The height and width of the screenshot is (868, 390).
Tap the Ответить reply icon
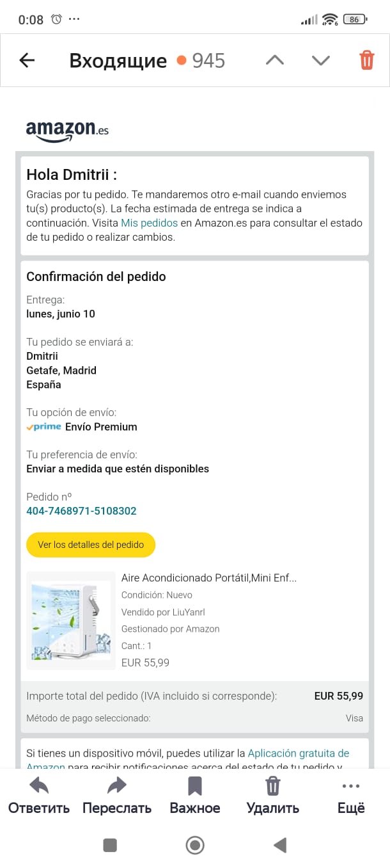point(39,786)
